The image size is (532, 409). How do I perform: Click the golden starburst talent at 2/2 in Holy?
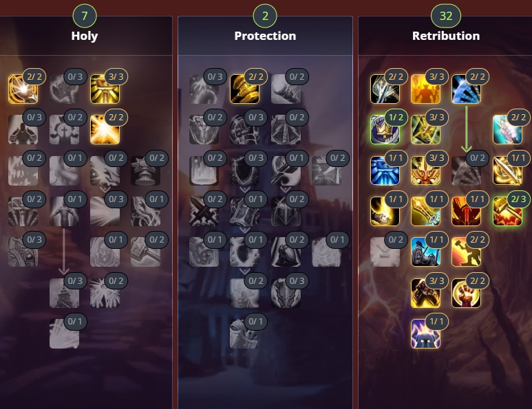pyautogui.click(x=105, y=130)
